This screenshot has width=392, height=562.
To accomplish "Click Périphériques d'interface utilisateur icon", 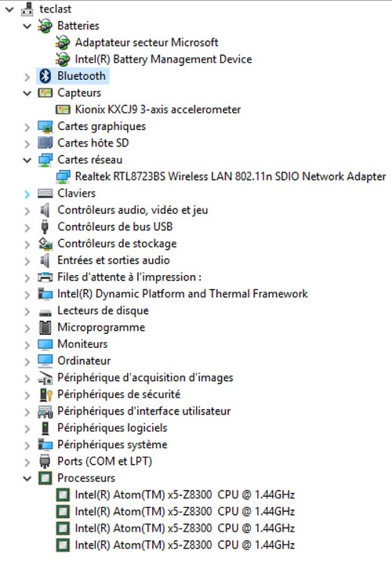I will [45, 412].
